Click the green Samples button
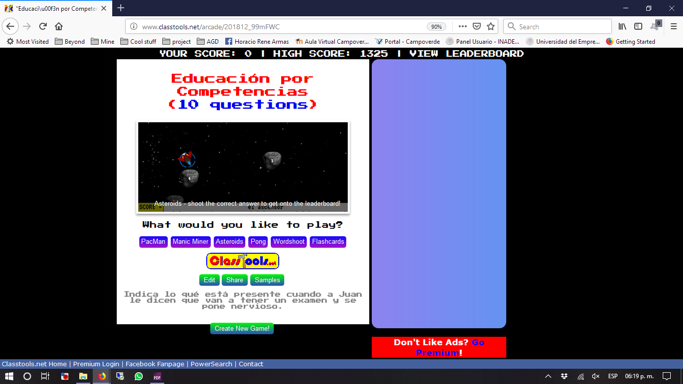Screen dimensions: 683x384 click(x=267, y=280)
